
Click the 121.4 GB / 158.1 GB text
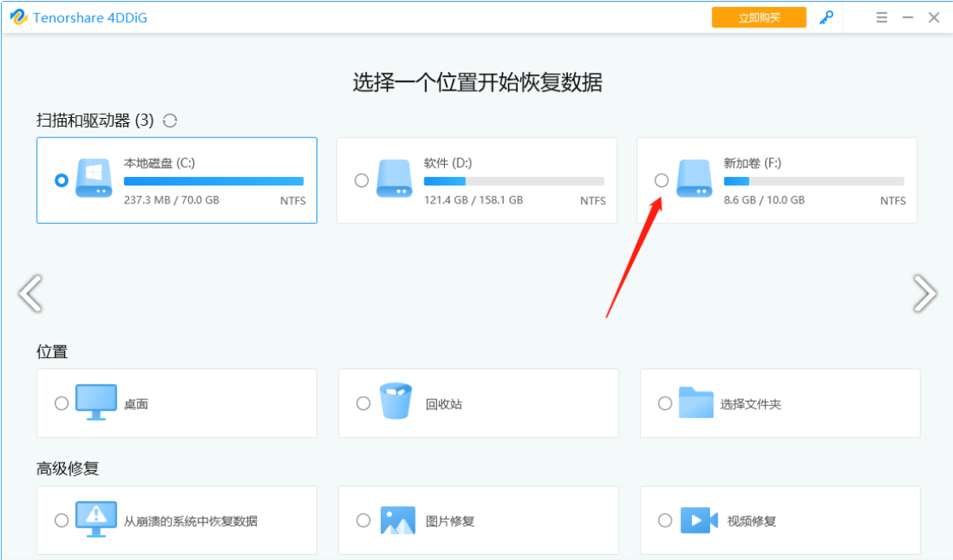click(x=473, y=200)
